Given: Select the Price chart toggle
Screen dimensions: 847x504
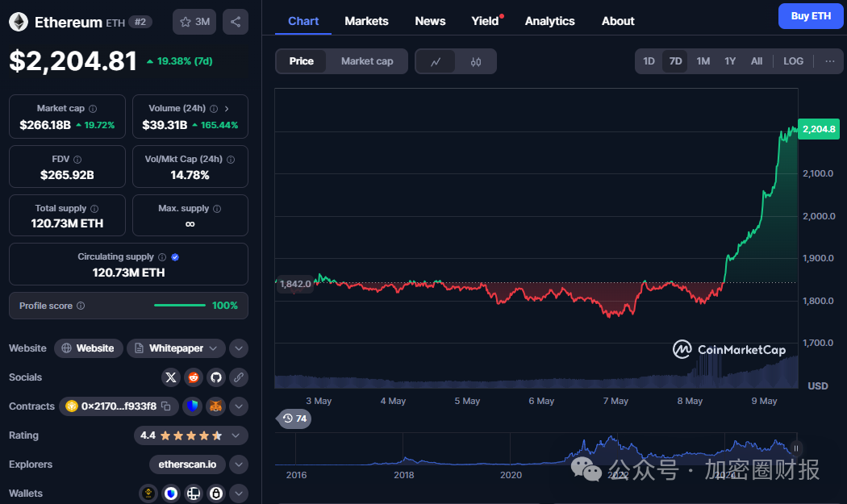Looking at the screenshot, I should pyautogui.click(x=302, y=61).
